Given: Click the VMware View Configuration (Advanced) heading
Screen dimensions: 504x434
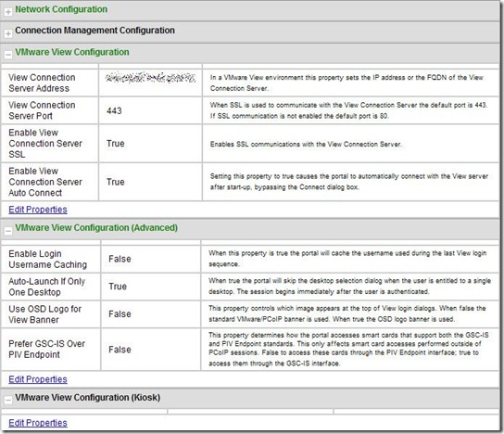Looking at the screenshot, I should 96,227.
